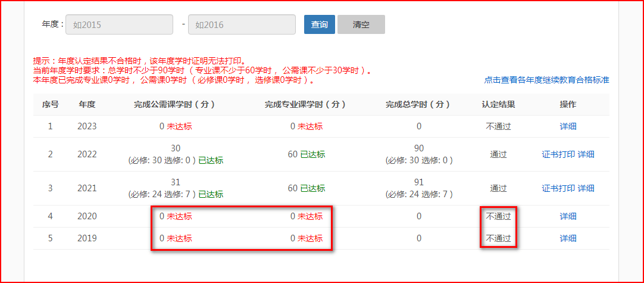Select year cell 2020
This screenshot has height=283, width=644.
[x=87, y=216]
